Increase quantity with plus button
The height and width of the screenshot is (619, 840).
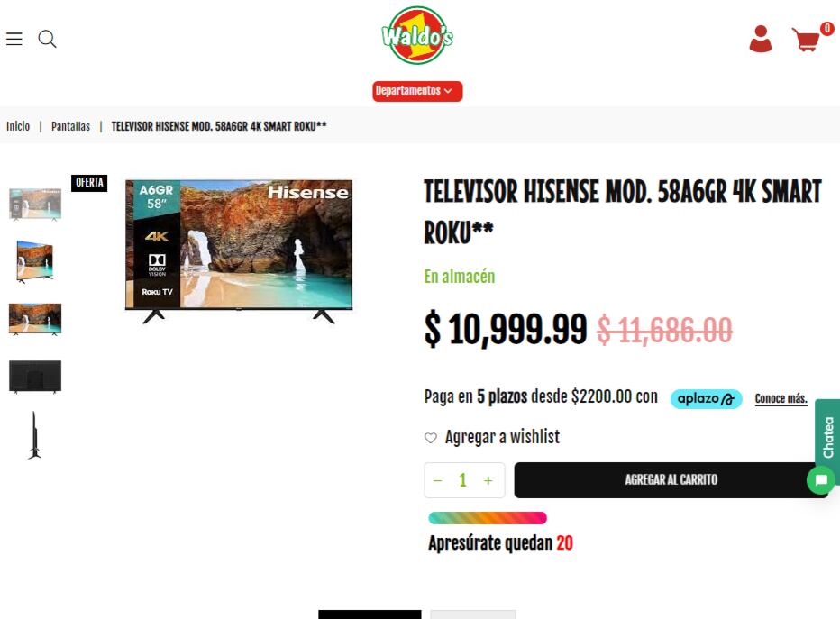488,480
